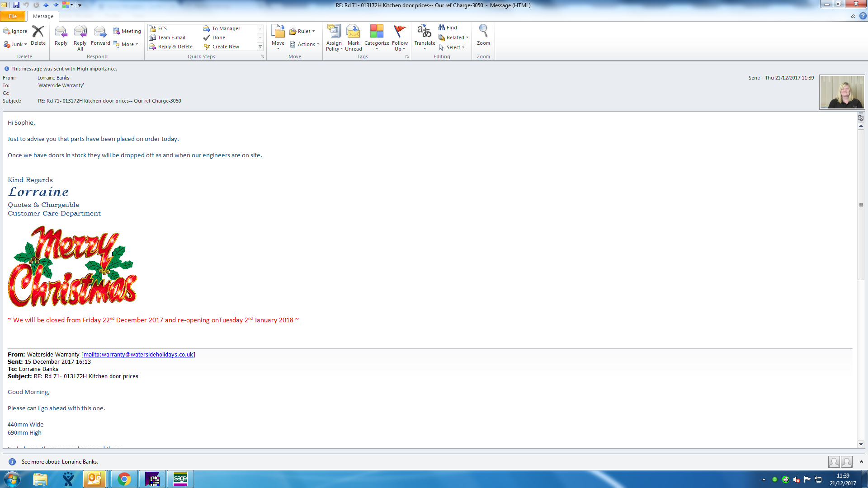This screenshot has height=488, width=868.
Task: Run the Reply & Delete quick step
Action: 175,47
